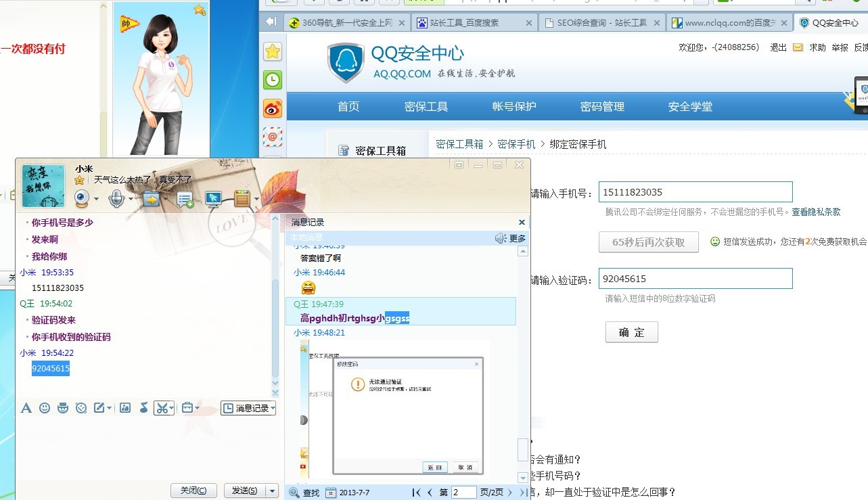Open search 查找 in message history
The width and height of the screenshot is (868, 500).
click(304, 493)
